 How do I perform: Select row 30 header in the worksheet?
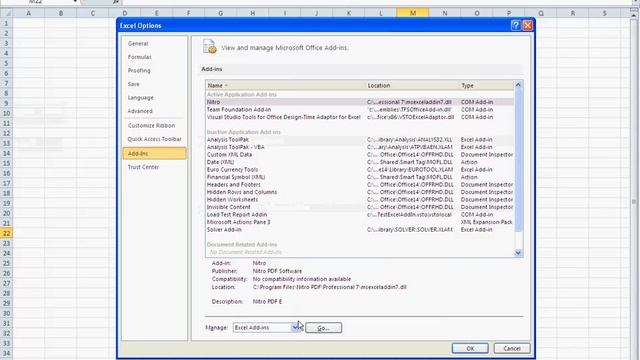[x=7, y=313]
